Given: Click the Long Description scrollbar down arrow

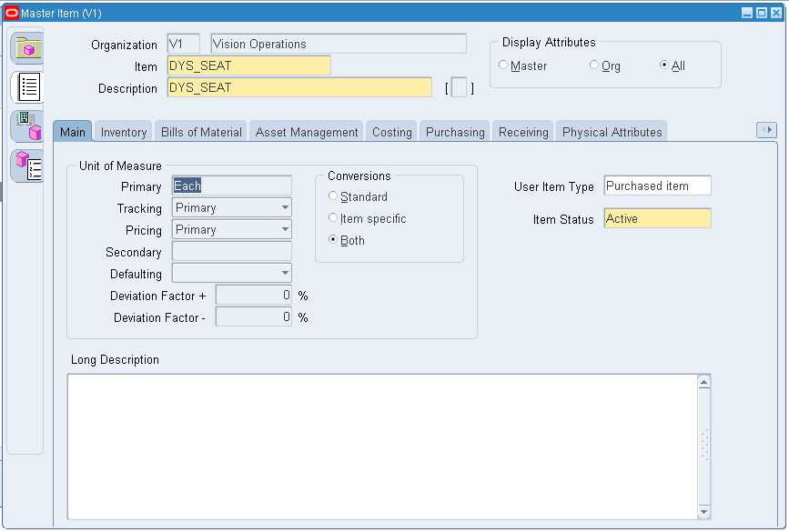Looking at the screenshot, I should click(x=704, y=512).
